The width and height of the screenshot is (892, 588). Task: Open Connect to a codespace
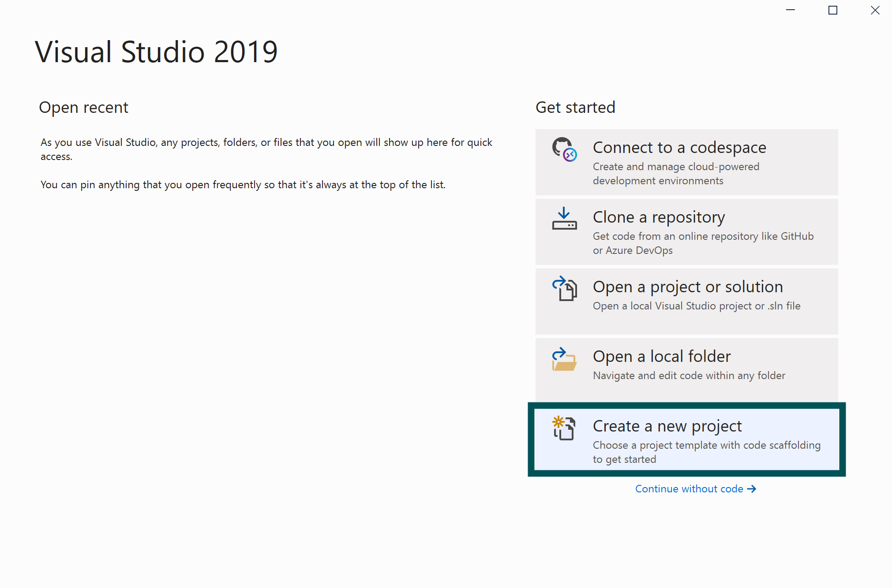686,162
